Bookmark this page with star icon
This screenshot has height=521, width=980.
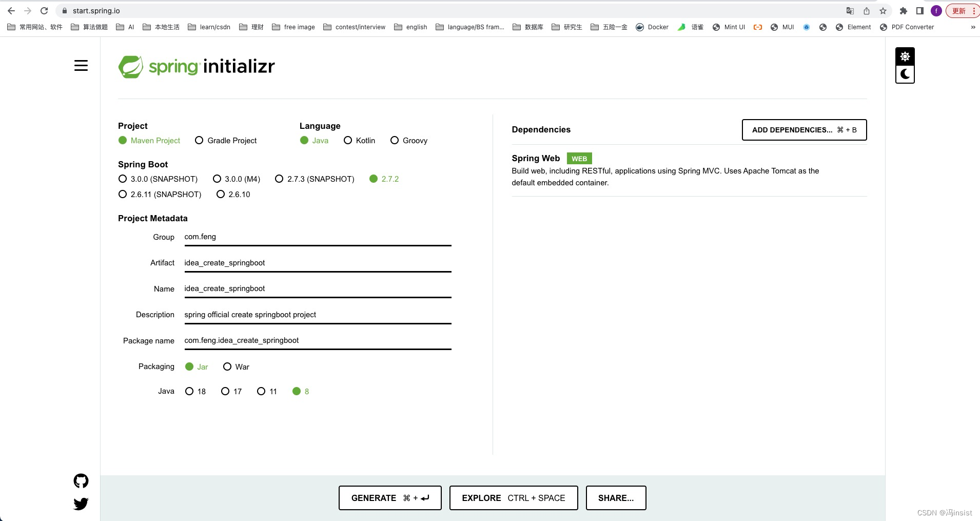click(883, 11)
